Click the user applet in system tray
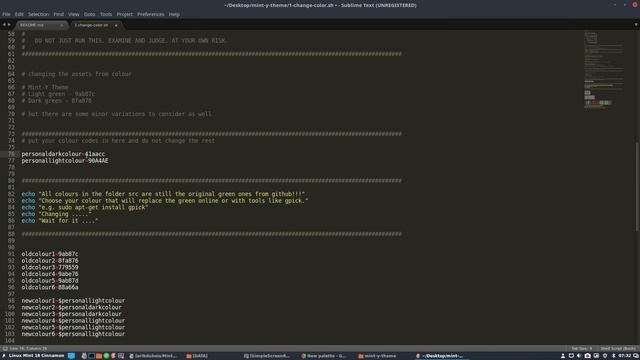Screen dimensions: 640x360 (x=563, y=356)
